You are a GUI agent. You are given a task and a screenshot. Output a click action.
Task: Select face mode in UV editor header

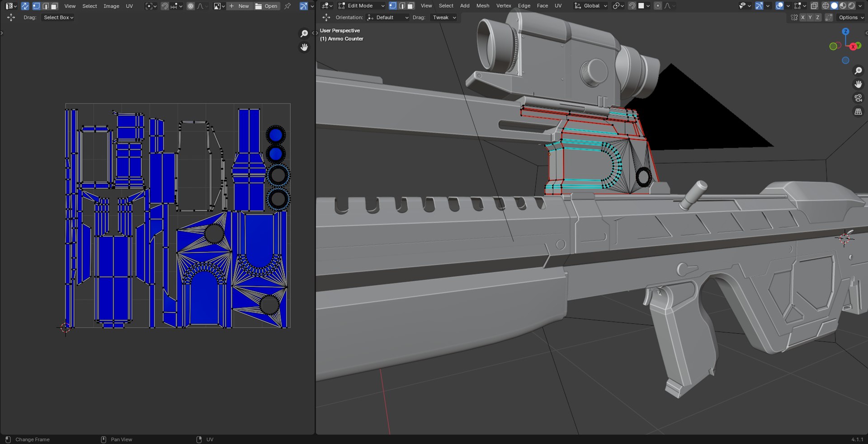click(54, 6)
